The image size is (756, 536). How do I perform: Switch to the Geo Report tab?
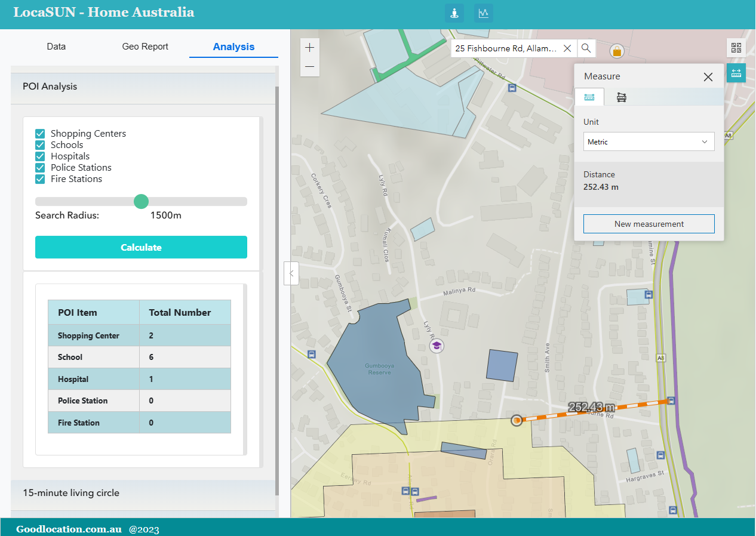point(145,47)
